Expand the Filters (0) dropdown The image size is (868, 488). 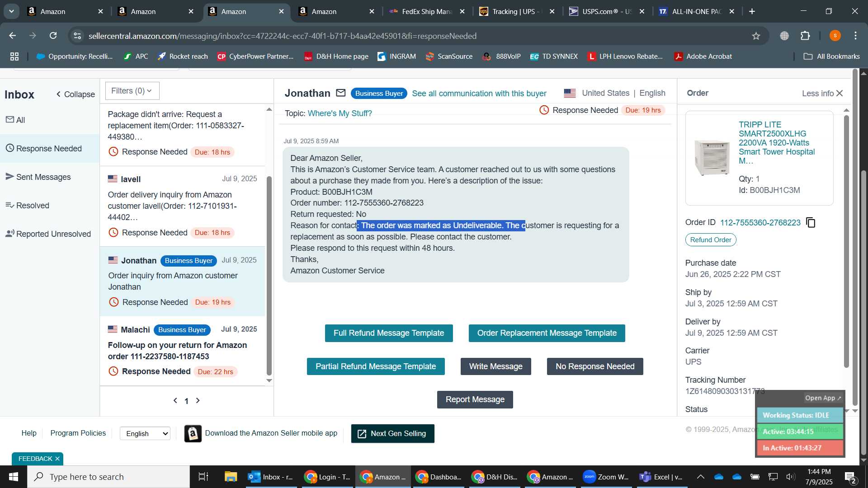pos(132,91)
